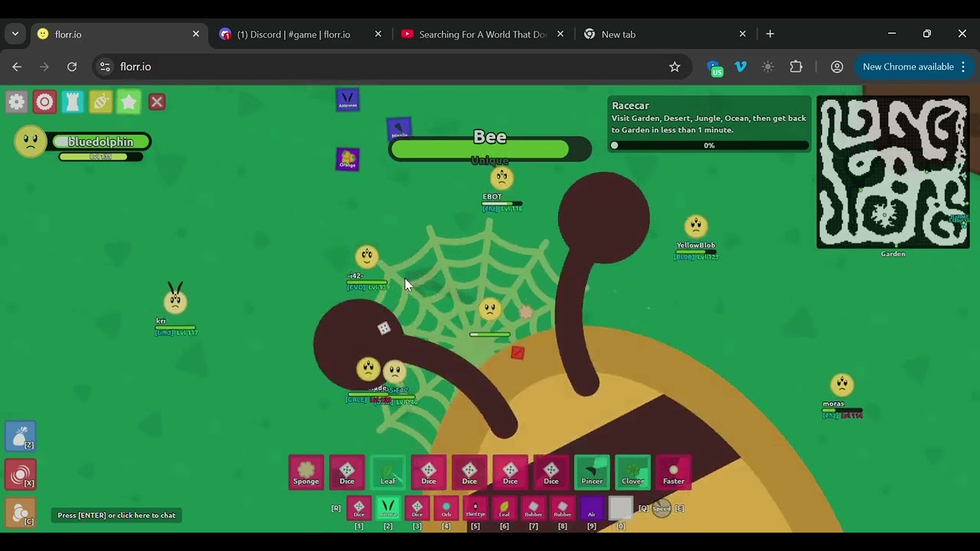
Task: Open the cyan rook tower menu
Action: (73, 102)
